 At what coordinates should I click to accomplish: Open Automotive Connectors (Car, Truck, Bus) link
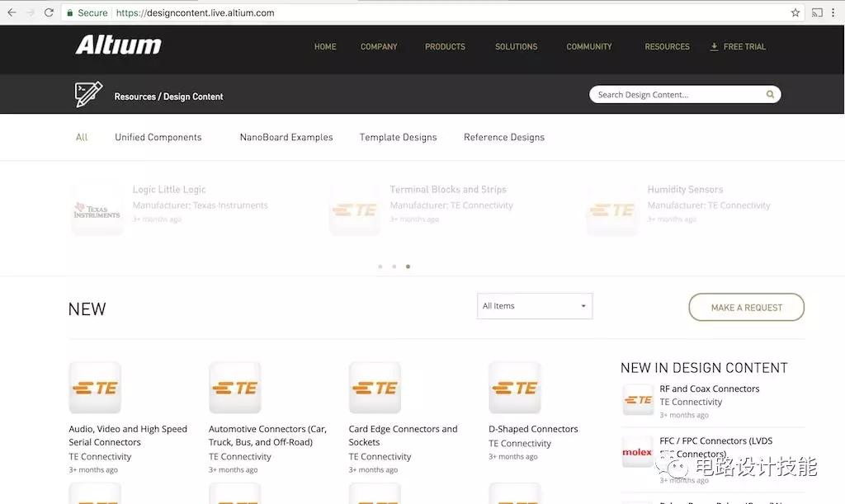[x=268, y=436]
